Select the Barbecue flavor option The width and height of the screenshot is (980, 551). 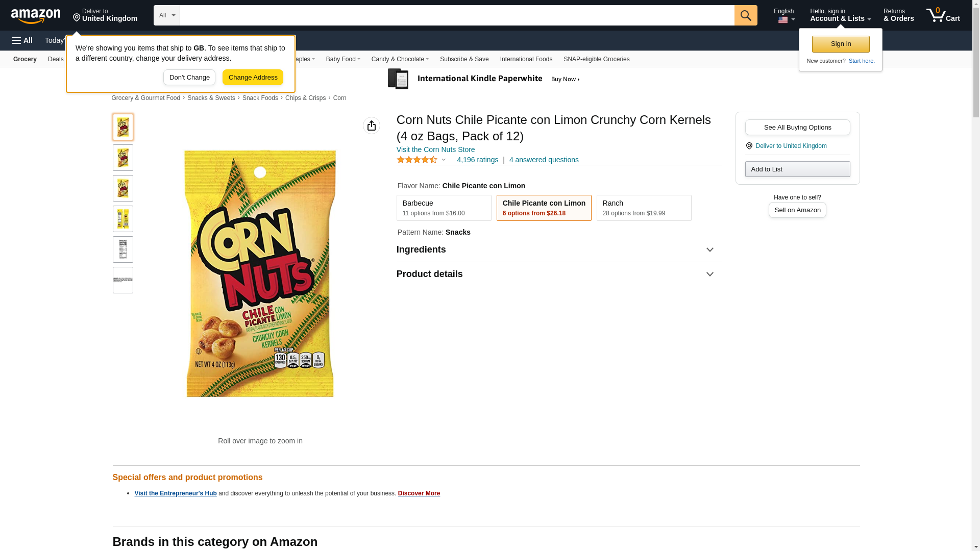pyautogui.click(x=444, y=208)
